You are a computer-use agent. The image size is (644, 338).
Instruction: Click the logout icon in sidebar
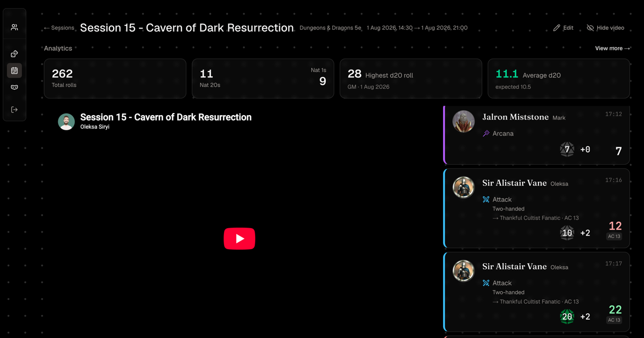click(15, 110)
